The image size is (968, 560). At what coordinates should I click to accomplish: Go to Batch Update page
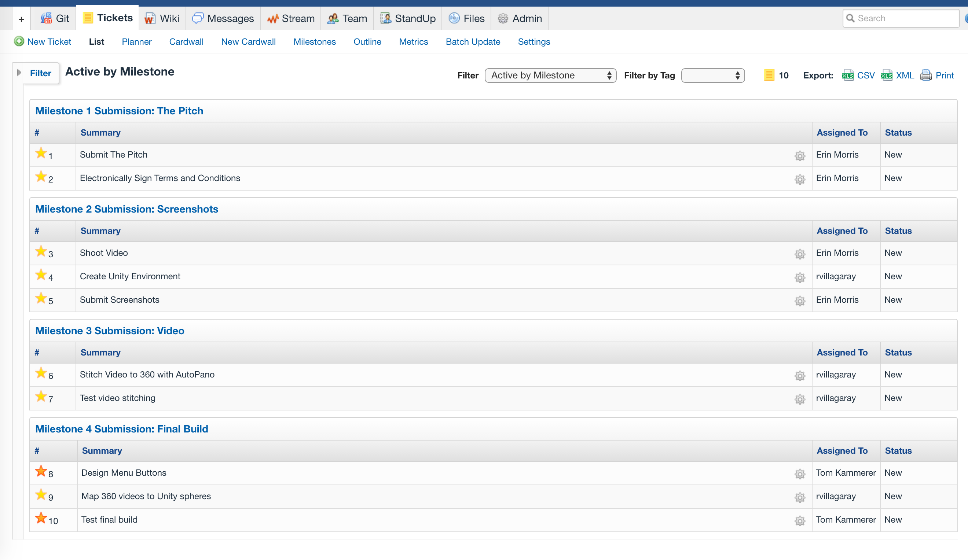coord(473,42)
